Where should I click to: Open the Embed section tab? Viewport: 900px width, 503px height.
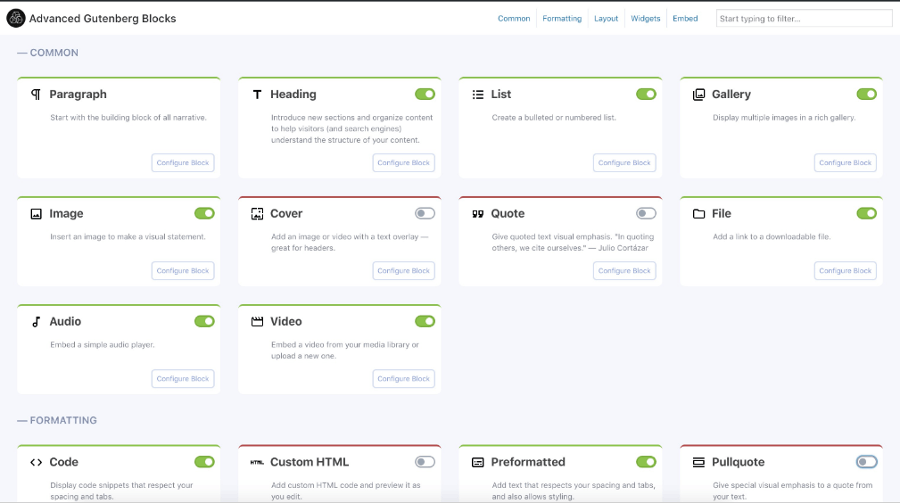[x=685, y=18]
